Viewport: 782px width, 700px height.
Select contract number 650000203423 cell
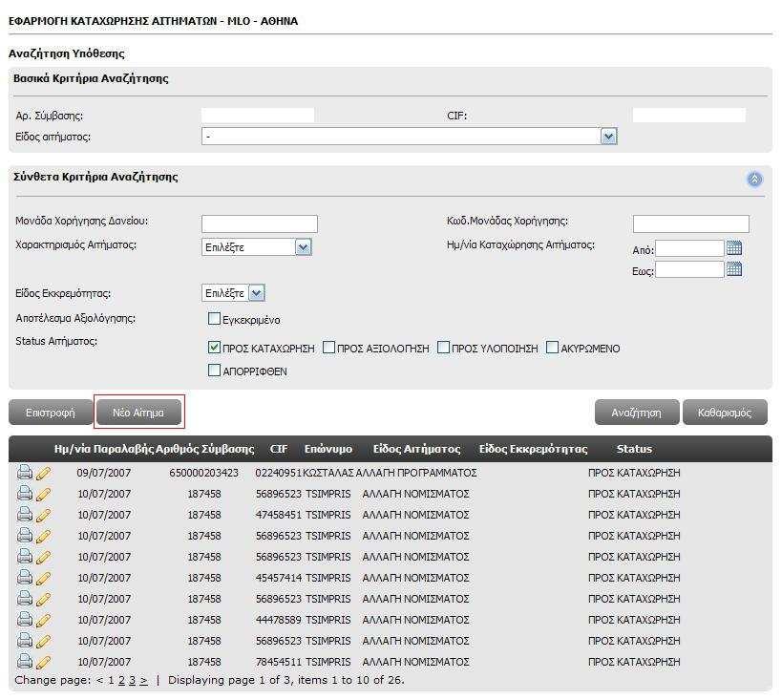coord(204,473)
